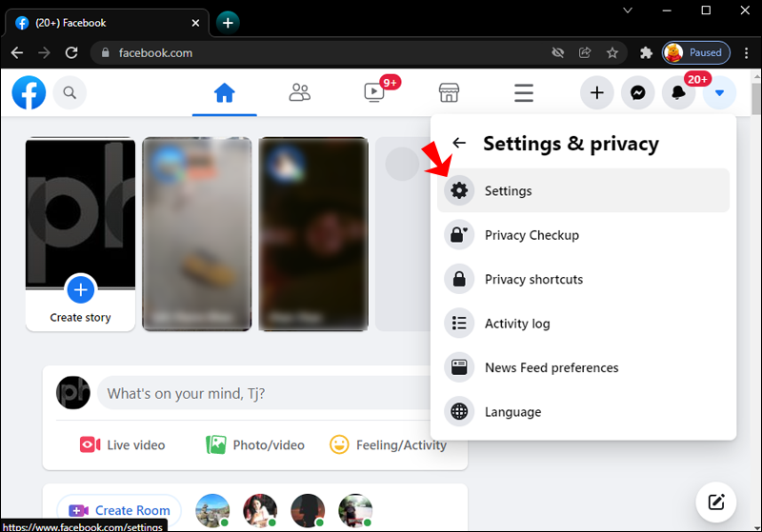Click the Create plus button

point(597,92)
